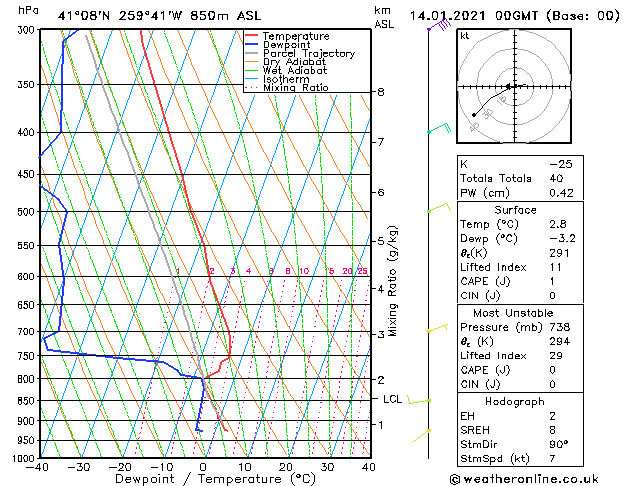Click the 5 km altitude label
Viewport: 629px width, 486px height.
[x=381, y=241]
